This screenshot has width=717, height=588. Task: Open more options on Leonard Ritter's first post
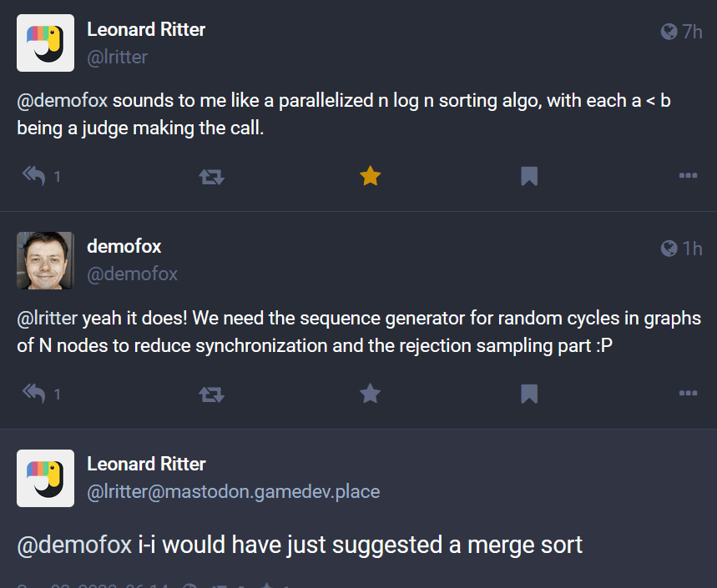click(688, 176)
